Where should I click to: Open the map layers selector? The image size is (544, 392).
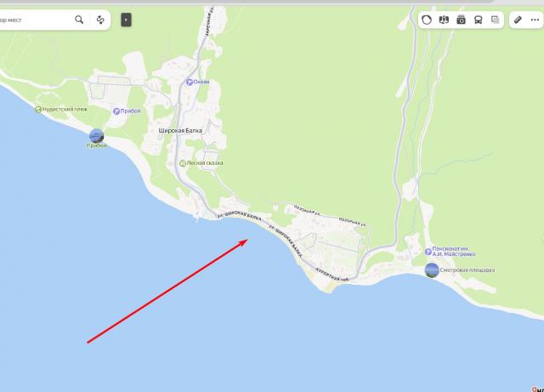(x=495, y=20)
